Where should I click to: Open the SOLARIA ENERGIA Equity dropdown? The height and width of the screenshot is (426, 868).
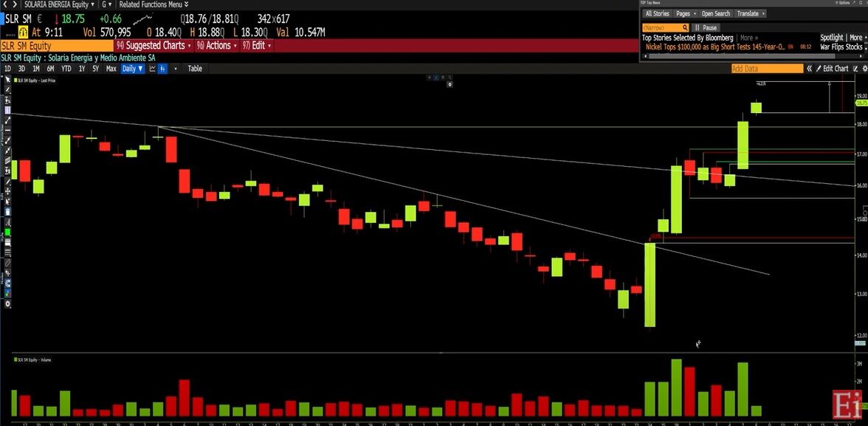[59, 4]
